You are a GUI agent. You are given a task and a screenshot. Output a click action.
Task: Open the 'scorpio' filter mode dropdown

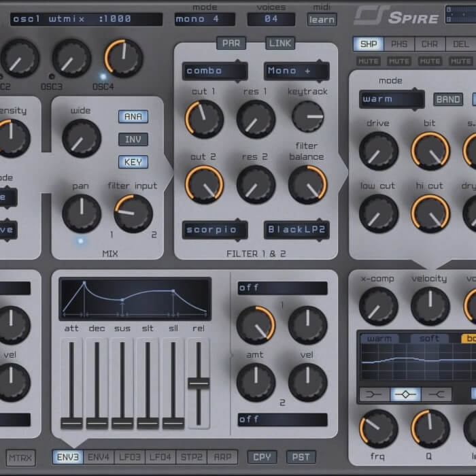[215, 230]
